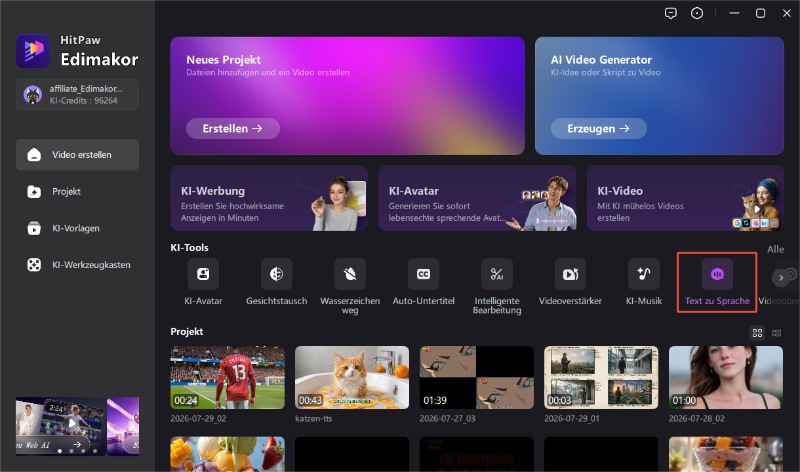Switch project view to list layout
800x472 pixels.
coord(777,333)
